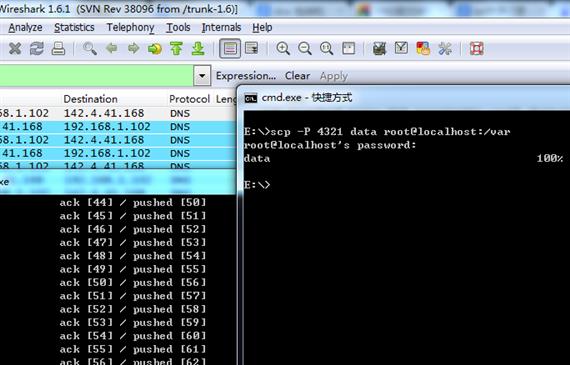Click inside the green filter input field

pos(96,76)
